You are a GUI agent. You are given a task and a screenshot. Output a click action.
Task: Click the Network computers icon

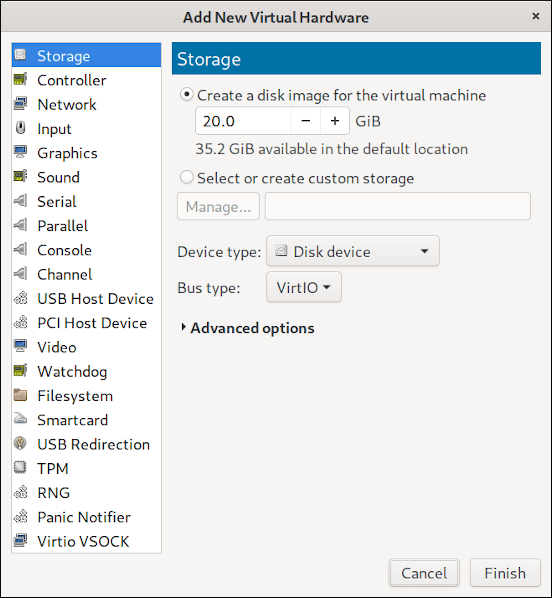pyautogui.click(x=21, y=104)
